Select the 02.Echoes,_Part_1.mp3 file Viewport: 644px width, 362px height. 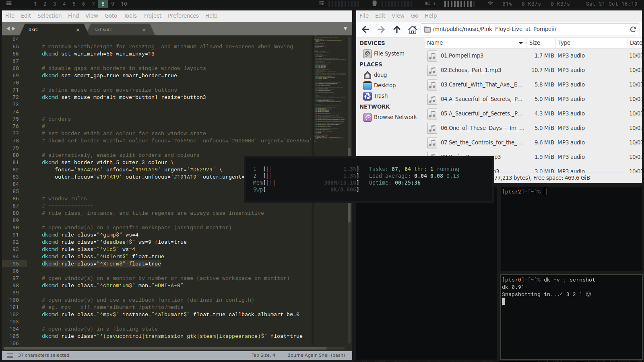[x=471, y=70]
